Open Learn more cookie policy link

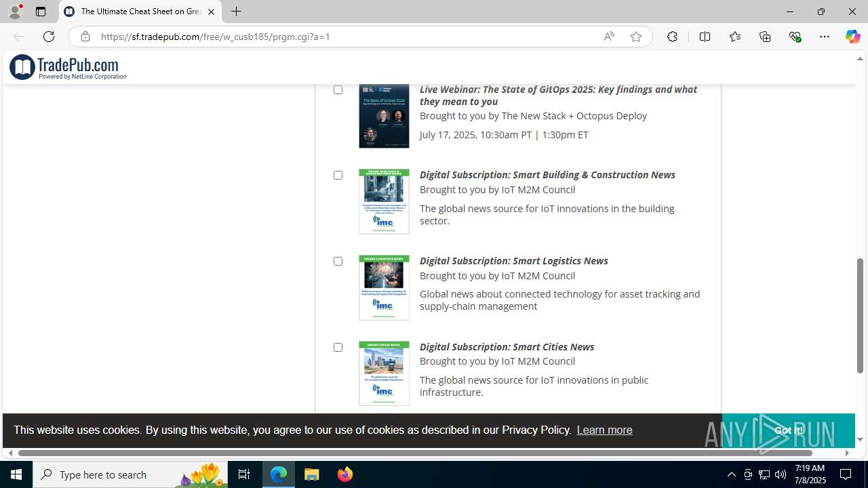click(x=604, y=430)
